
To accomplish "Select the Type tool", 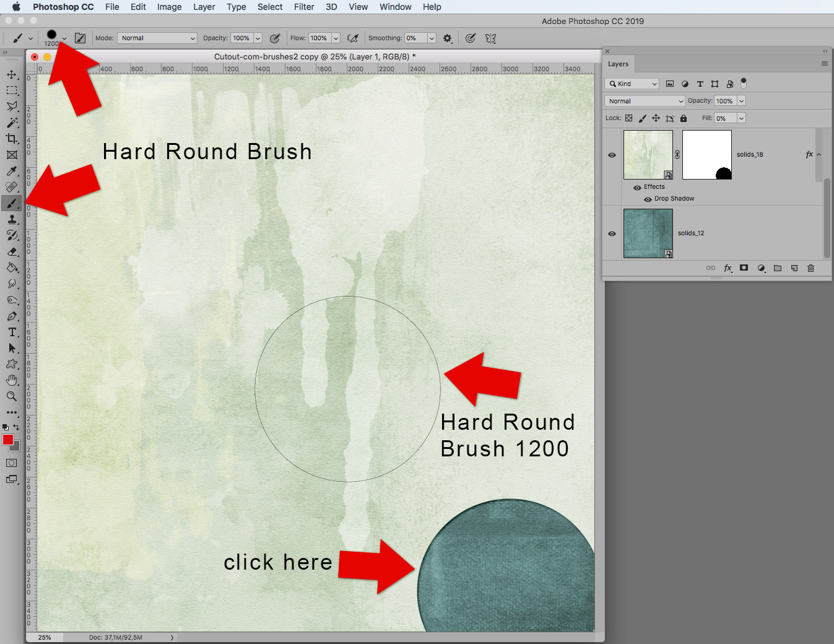I will click(12, 332).
